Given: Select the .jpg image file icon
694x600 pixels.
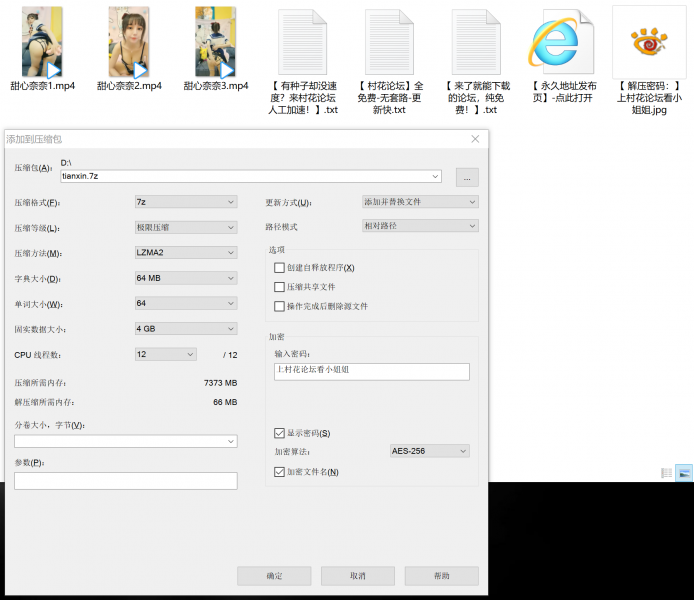Looking at the screenshot, I should point(649,42).
